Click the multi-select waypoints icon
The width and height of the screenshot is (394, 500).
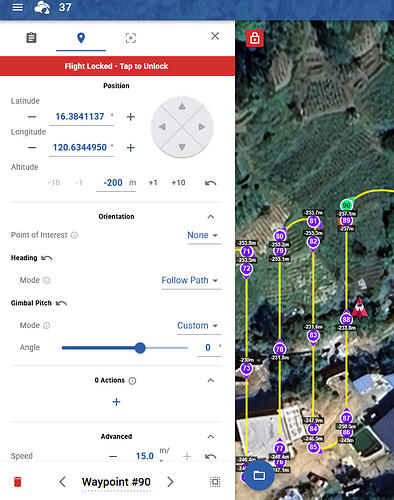pos(215,482)
